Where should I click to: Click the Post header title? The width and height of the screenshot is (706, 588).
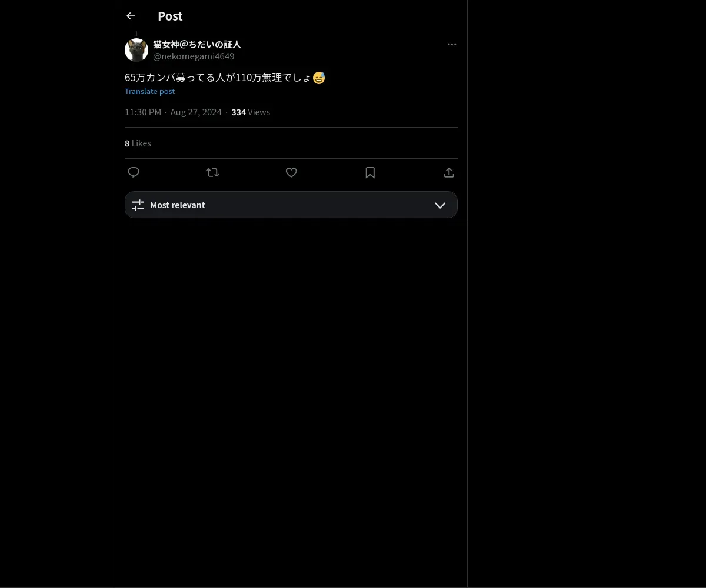pyautogui.click(x=170, y=16)
